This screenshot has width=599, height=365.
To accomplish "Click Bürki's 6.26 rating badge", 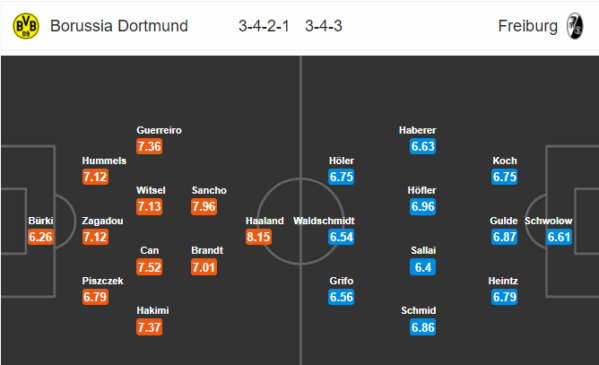I will pos(40,237).
